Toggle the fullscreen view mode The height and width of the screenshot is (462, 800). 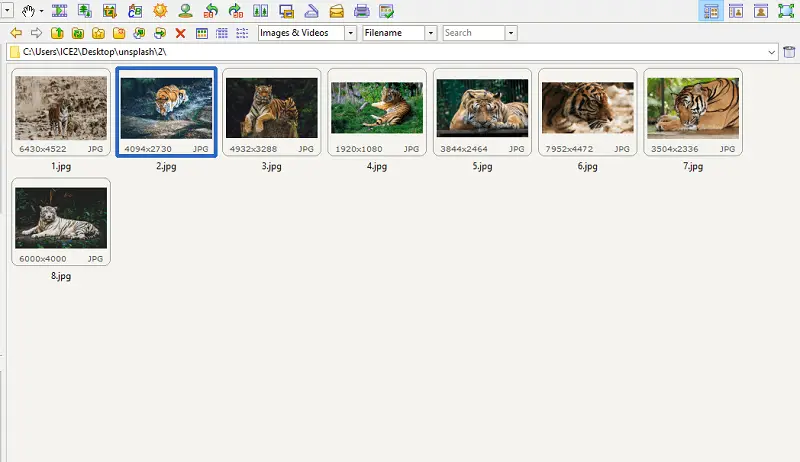787,12
